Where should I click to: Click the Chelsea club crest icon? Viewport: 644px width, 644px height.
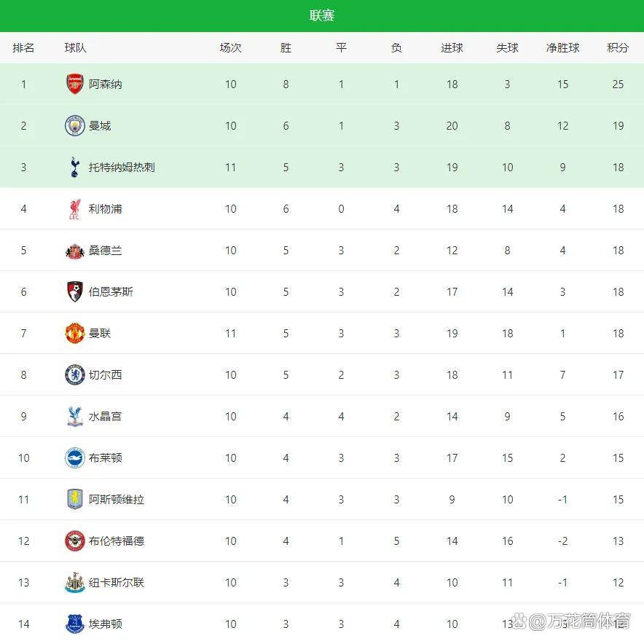(75, 375)
